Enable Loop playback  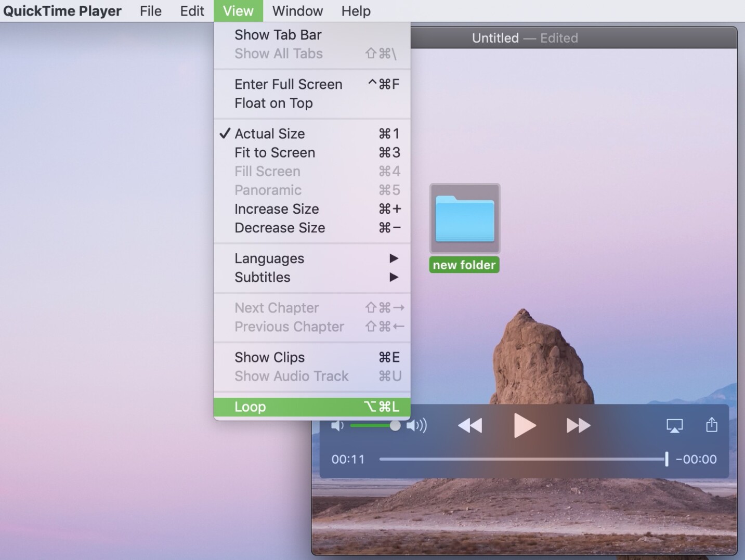pyautogui.click(x=250, y=407)
